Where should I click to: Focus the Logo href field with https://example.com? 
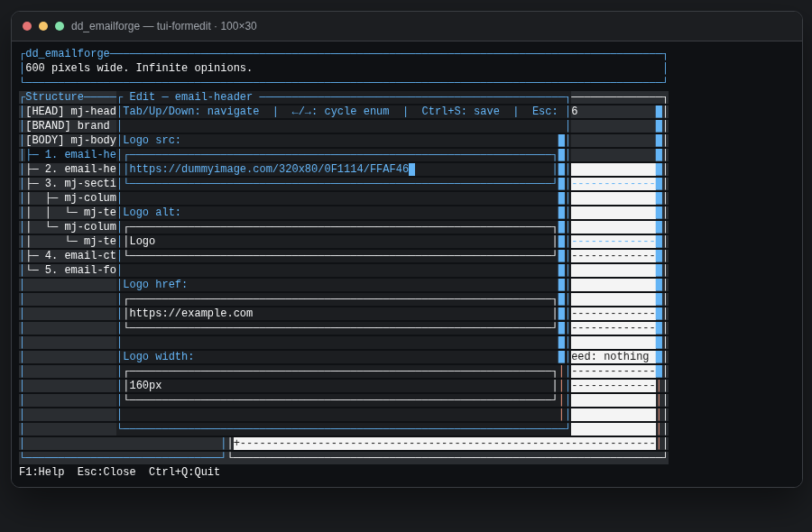340,313
